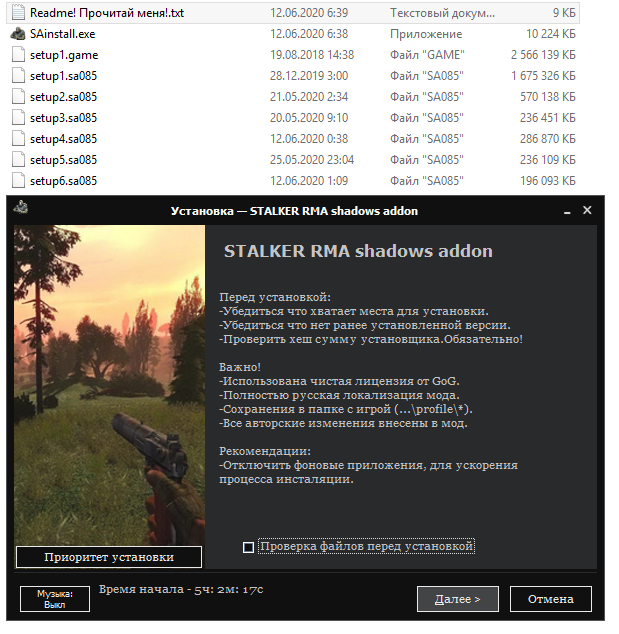The image size is (619, 634).
Task: Select the setup4.sa085 file icon
Action: [x=18, y=139]
